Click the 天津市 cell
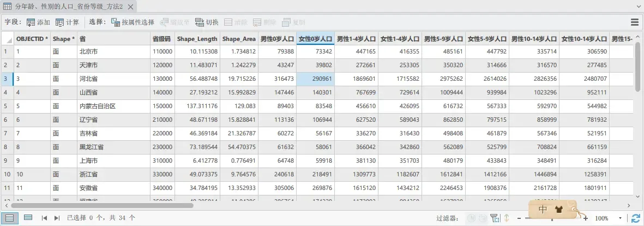 click(x=113, y=66)
